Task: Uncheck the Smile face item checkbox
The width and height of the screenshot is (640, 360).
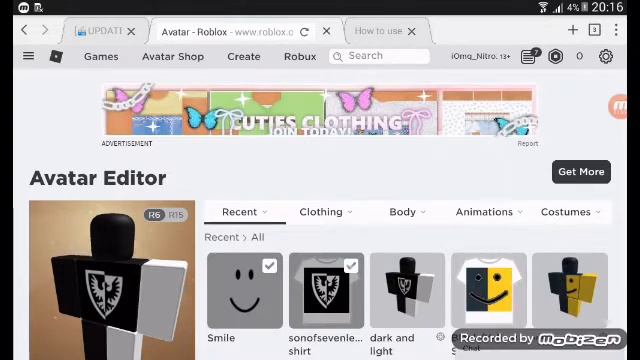Action: pyautogui.click(x=269, y=266)
